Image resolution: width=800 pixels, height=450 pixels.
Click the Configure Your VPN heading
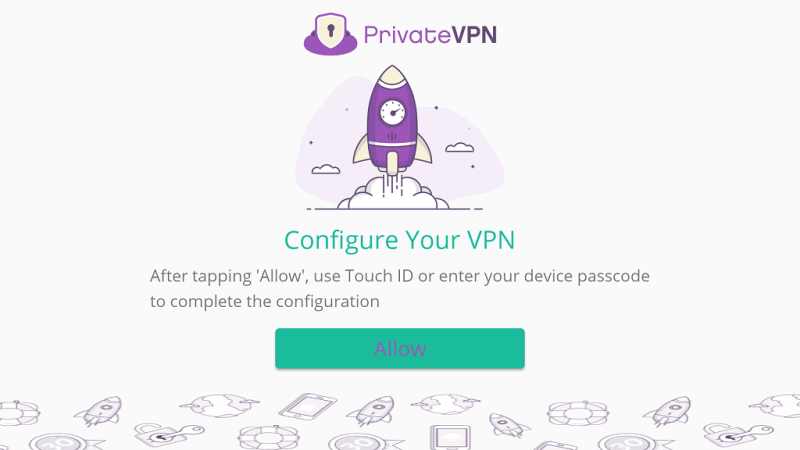click(x=399, y=240)
